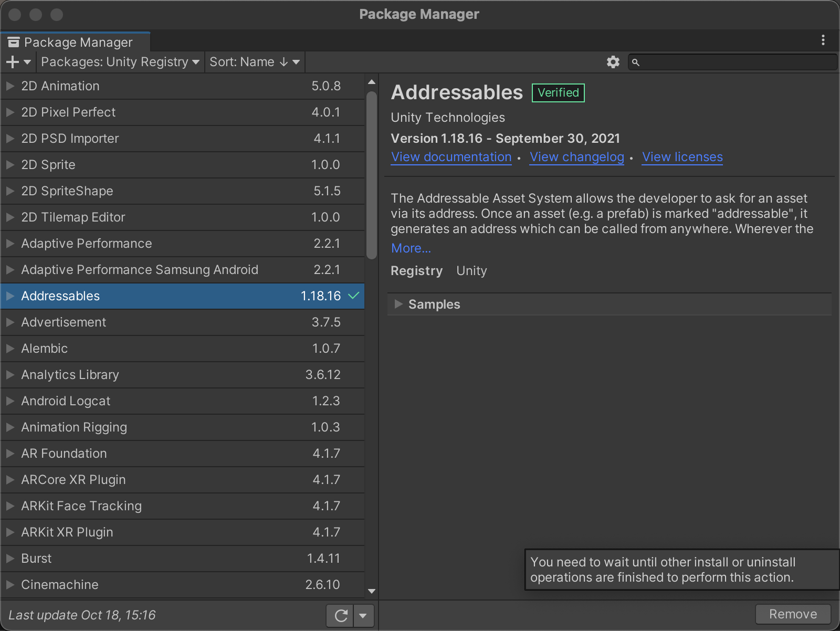Expand the Cinemachine package arrow

click(10, 585)
